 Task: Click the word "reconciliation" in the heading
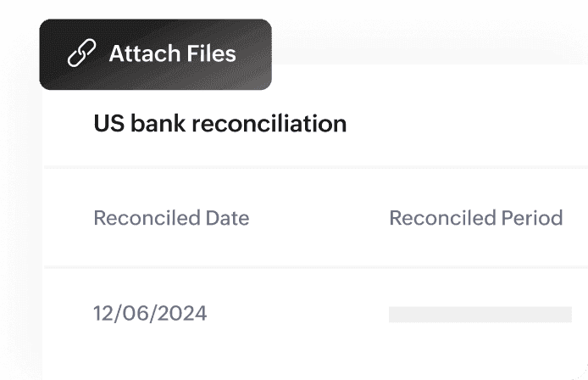pos(269,124)
